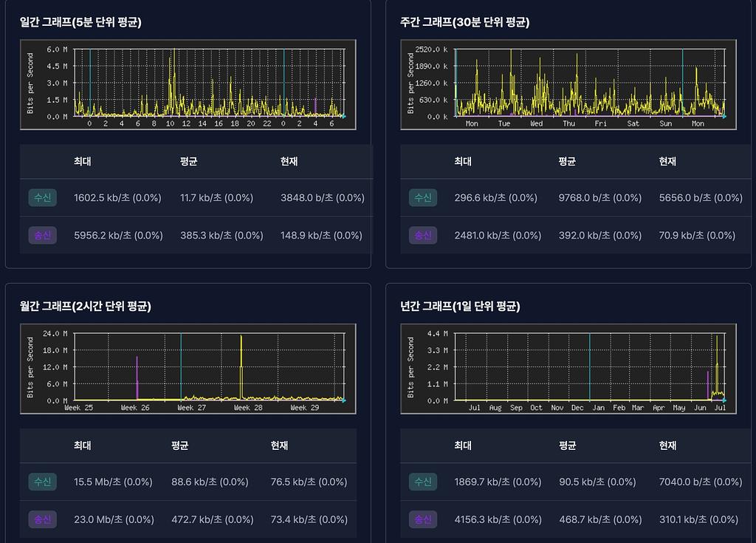Select the 송신 badge in daily graph table
The image size is (756, 543).
point(42,235)
